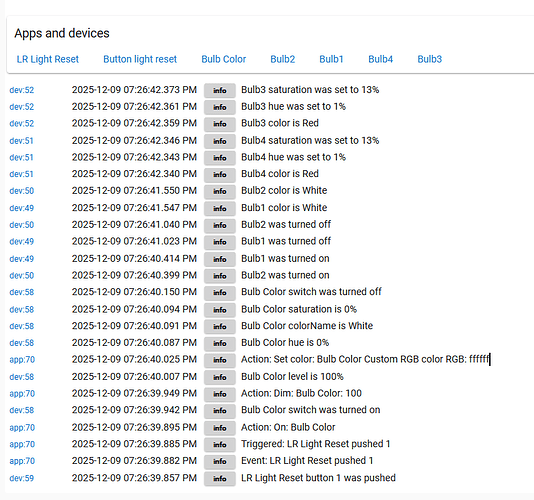Open dev:52 link on Bulb3 hue row
This screenshot has width=534, height=500.
point(22,107)
